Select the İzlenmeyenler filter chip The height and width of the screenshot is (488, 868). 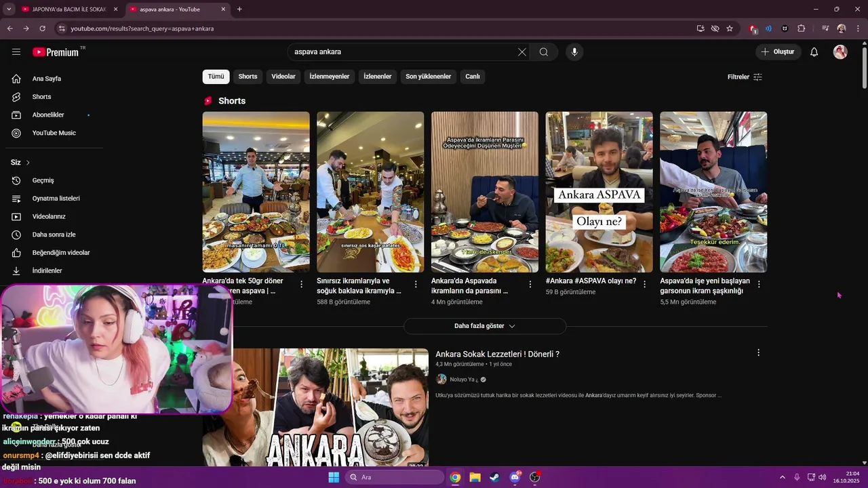pos(330,77)
